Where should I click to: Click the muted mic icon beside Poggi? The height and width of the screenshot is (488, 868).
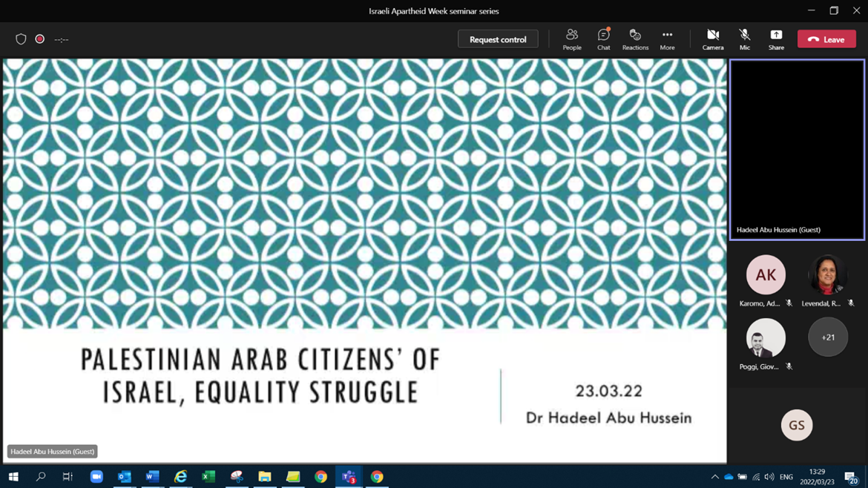click(789, 366)
